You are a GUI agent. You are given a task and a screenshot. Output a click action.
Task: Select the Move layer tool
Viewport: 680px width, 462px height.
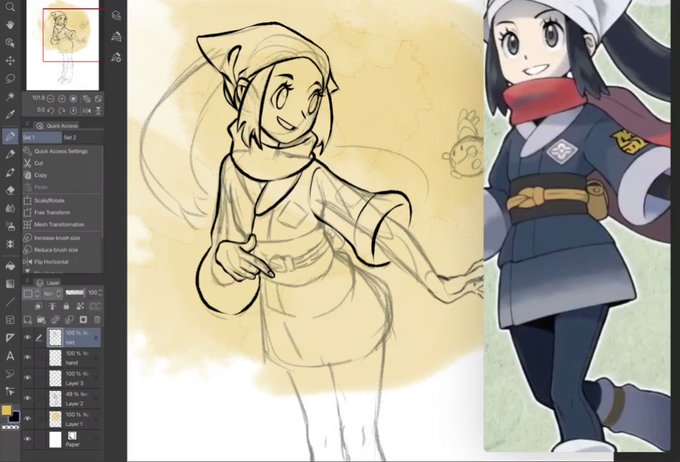pyautogui.click(x=10, y=60)
